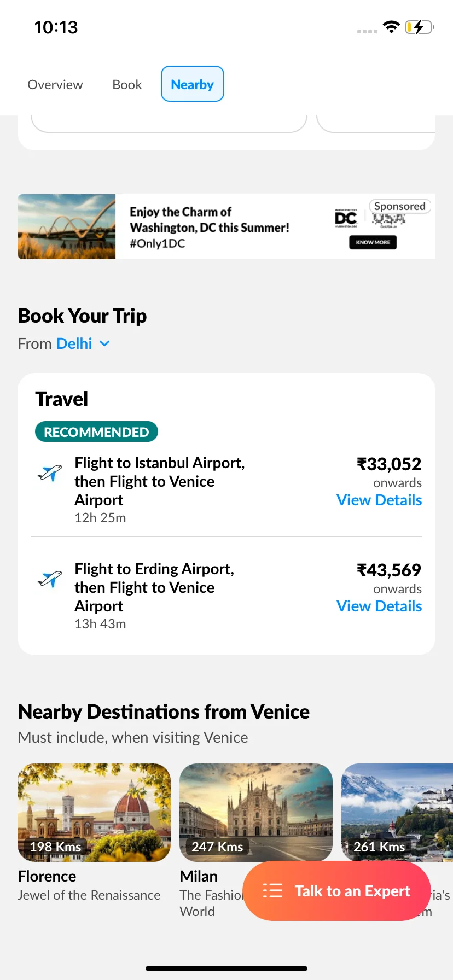Open the Florence destination thumbnail
This screenshot has height=980, width=453.
pyautogui.click(x=94, y=813)
